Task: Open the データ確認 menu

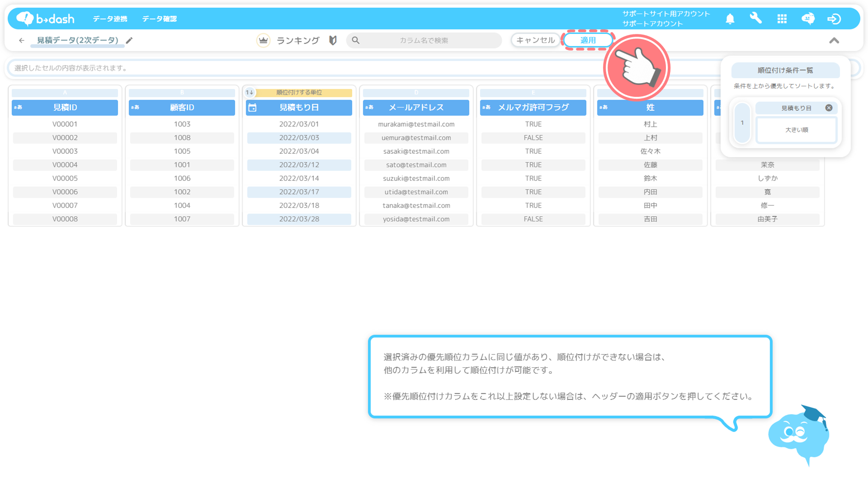Action: [159, 19]
